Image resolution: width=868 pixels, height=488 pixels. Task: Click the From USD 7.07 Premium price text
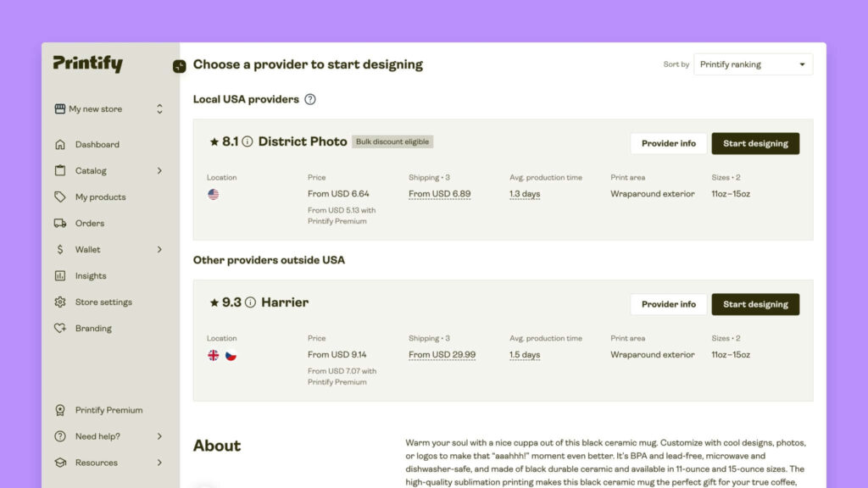(x=342, y=377)
